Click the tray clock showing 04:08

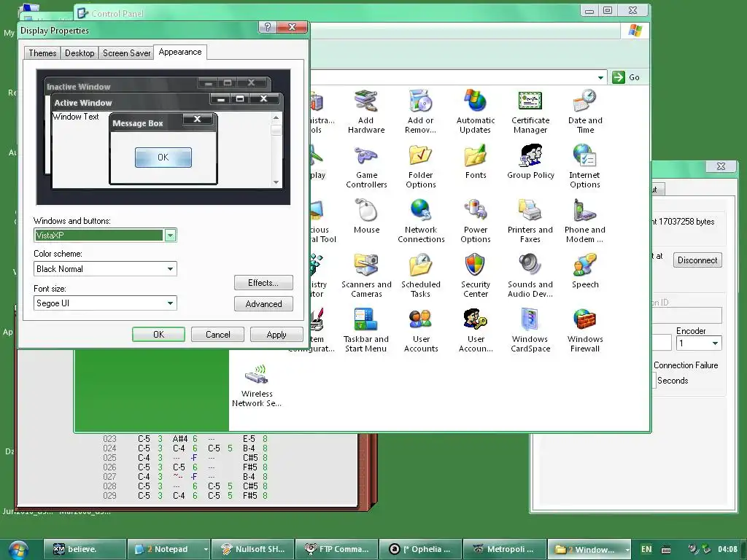pyautogui.click(x=727, y=549)
